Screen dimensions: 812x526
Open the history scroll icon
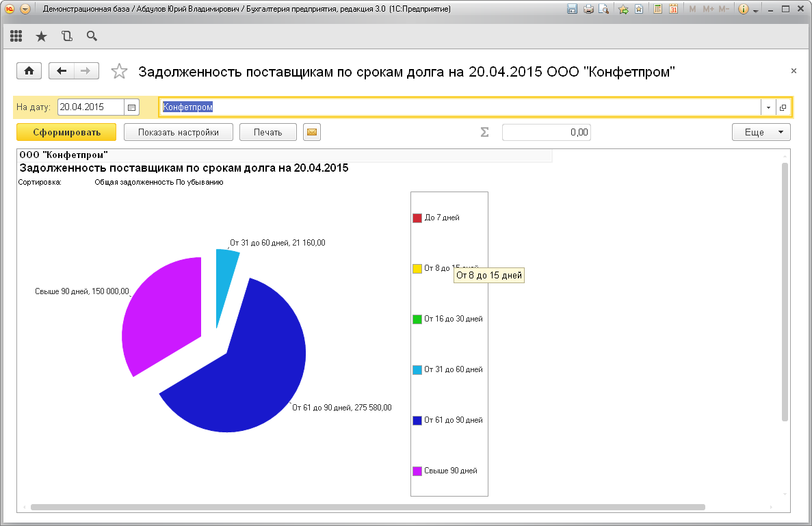tap(66, 36)
